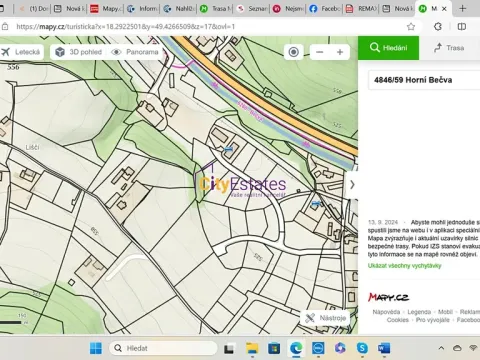Click the Liščí place label on map
The height and width of the screenshot is (360, 480).
coord(32,147)
